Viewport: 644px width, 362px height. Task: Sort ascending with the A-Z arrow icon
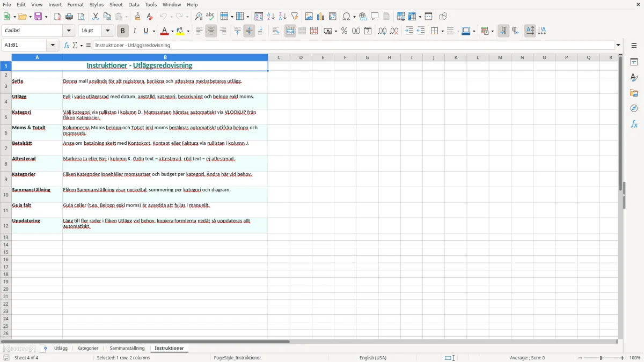[271, 17]
